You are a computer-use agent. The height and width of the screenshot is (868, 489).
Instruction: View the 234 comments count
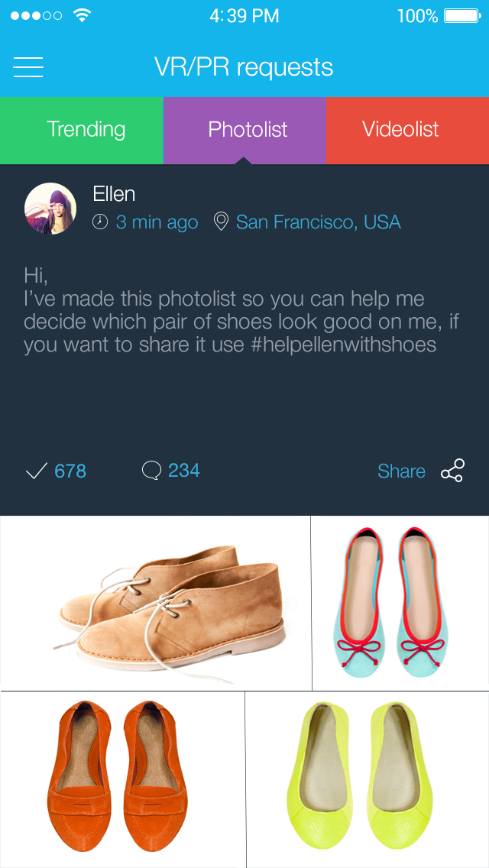[x=183, y=470]
